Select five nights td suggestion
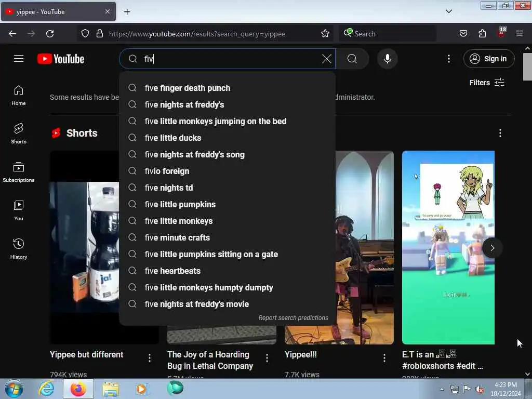The height and width of the screenshot is (399, 532). [x=228, y=188]
